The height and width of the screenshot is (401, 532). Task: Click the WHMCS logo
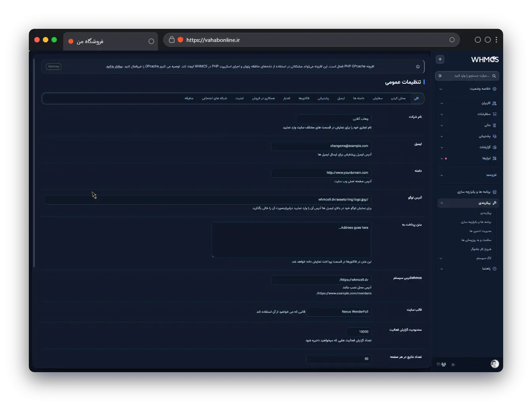tap(485, 60)
